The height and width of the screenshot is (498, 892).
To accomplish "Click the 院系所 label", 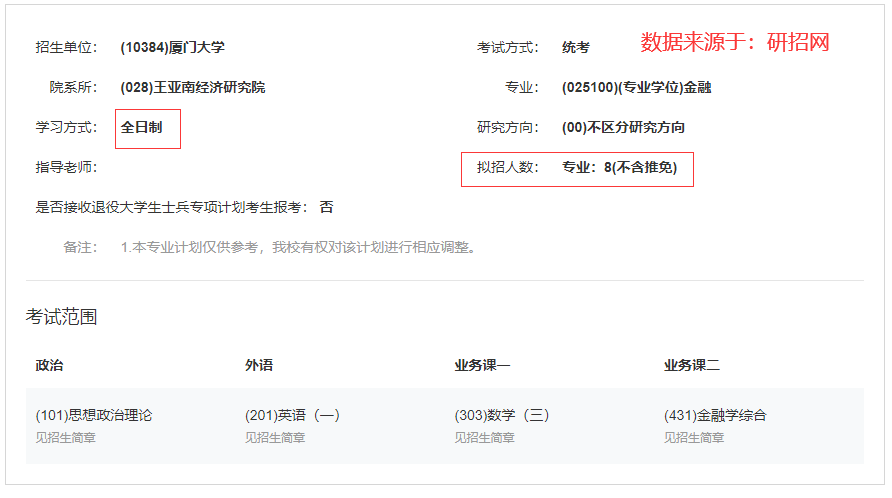I will point(73,87).
